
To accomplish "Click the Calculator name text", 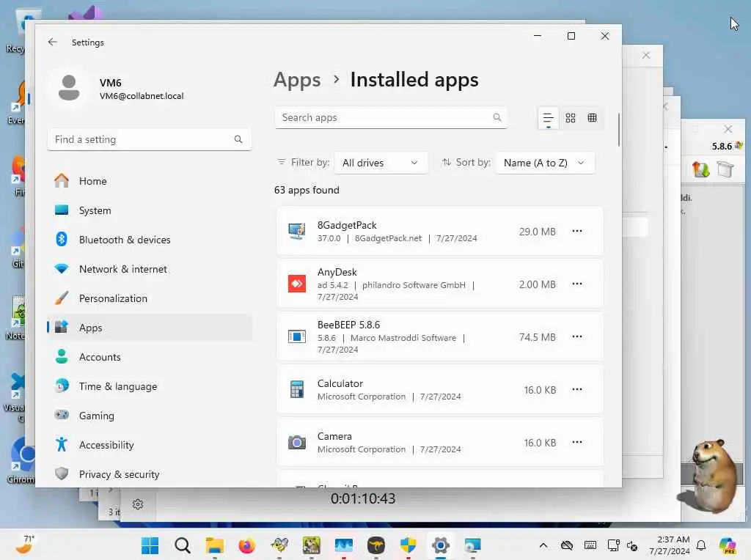I will [x=340, y=383].
